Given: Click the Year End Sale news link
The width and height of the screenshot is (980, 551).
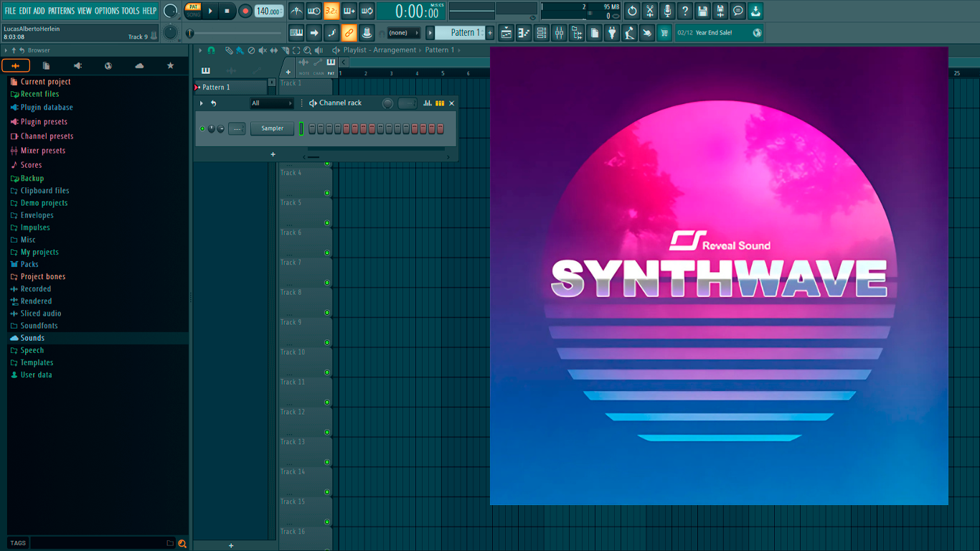Looking at the screenshot, I should [x=719, y=33].
